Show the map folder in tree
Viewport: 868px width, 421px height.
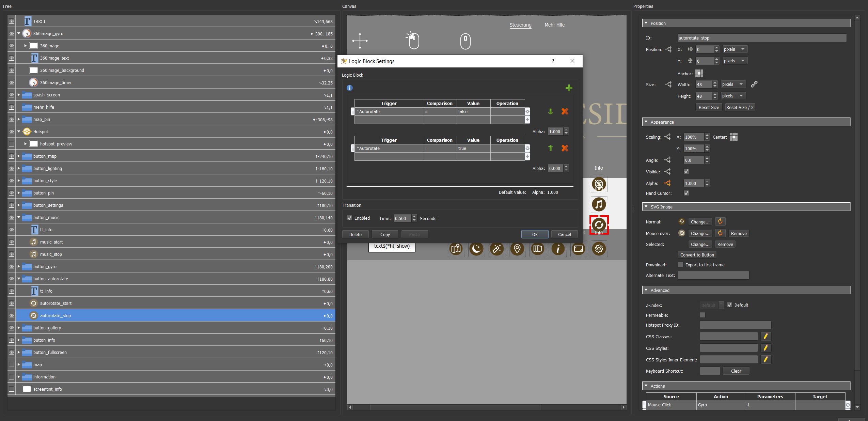tap(11, 364)
